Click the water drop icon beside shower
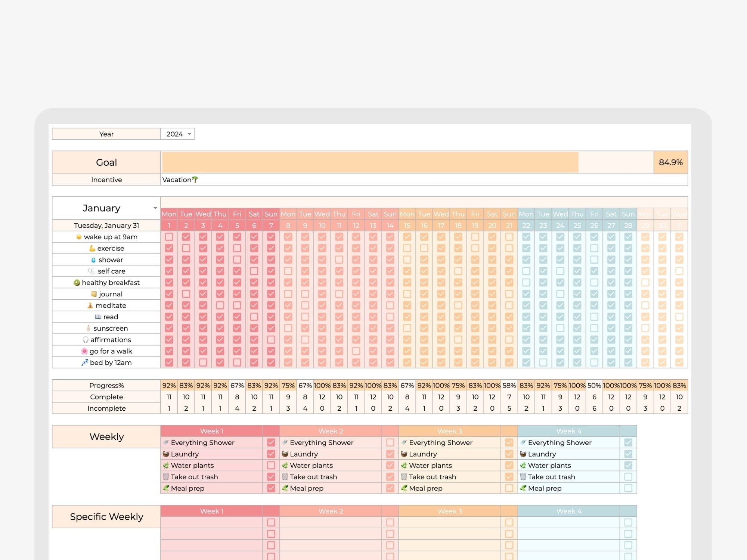This screenshot has height=560, width=747. coord(93,260)
